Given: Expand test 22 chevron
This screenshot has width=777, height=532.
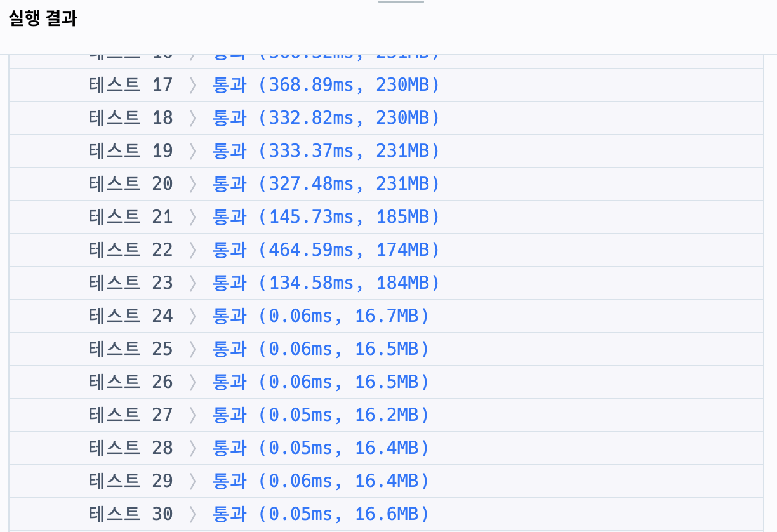Looking at the screenshot, I should (x=192, y=250).
